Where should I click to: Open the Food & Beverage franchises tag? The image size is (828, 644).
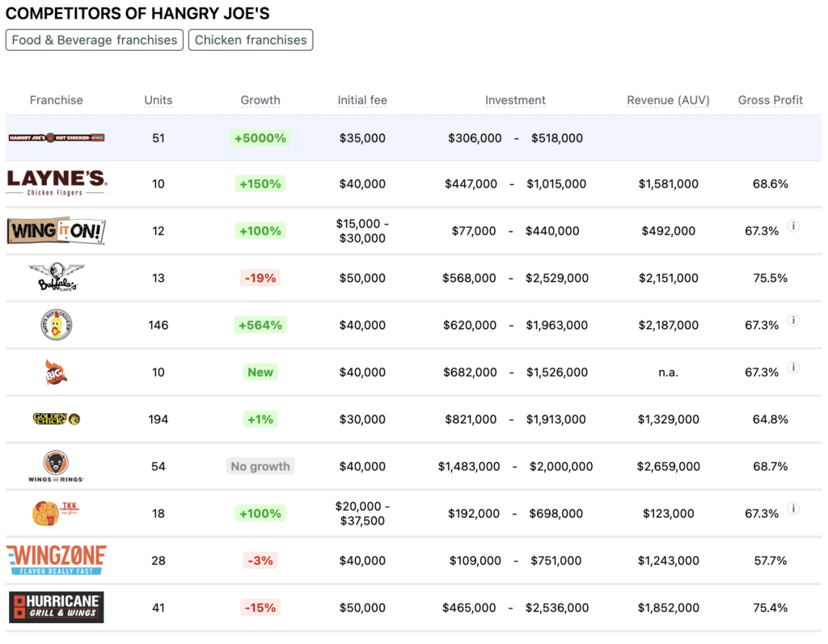point(95,40)
